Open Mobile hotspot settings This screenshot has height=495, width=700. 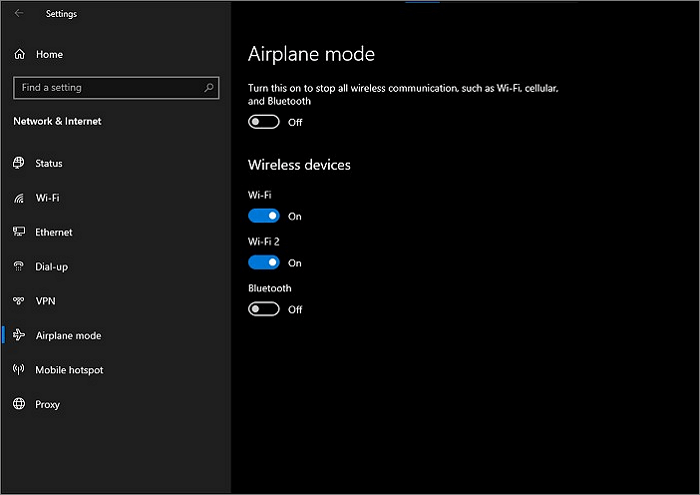click(69, 370)
